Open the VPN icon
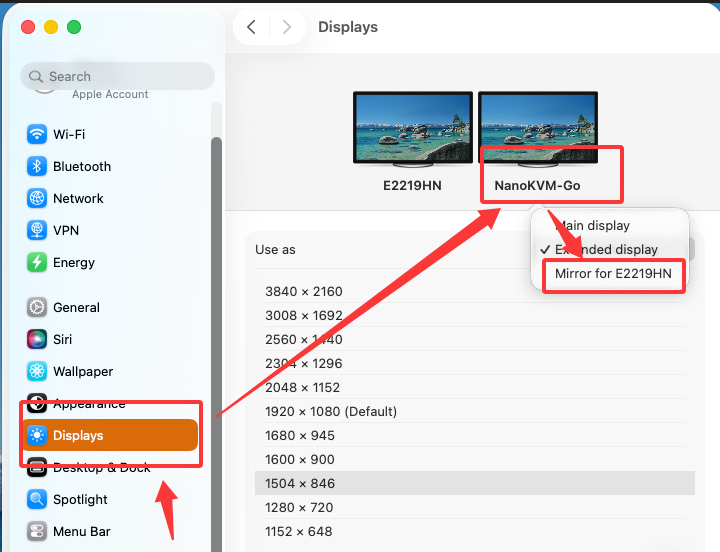The height and width of the screenshot is (552, 720). (x=37, y=230)
